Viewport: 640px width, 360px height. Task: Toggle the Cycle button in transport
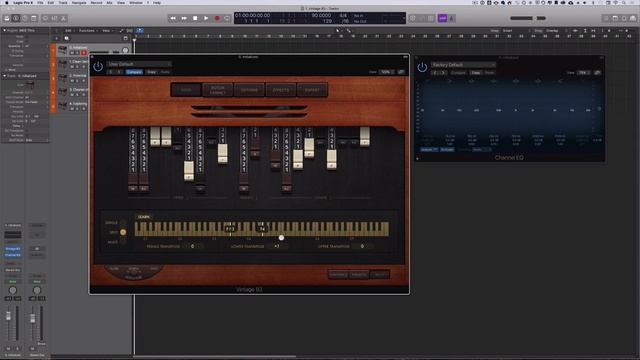(227, 18)
